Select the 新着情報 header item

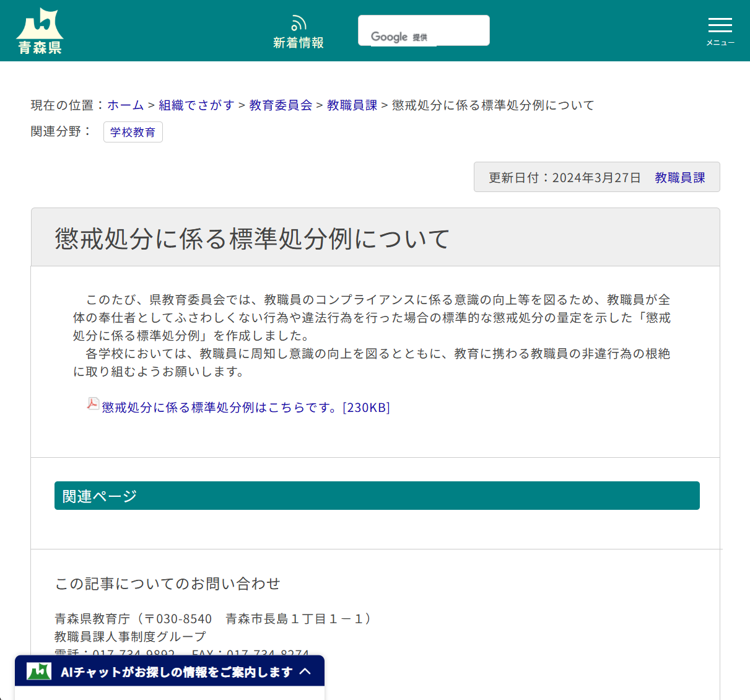click(x=299, y=30)
